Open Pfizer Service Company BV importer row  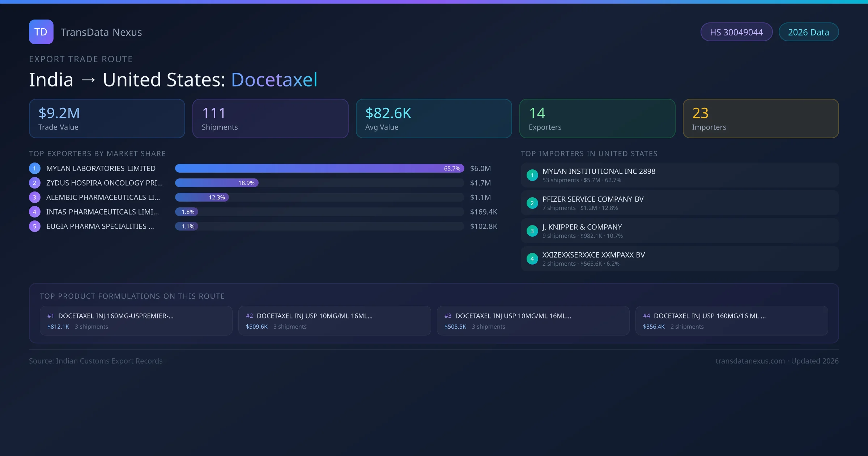680,203
